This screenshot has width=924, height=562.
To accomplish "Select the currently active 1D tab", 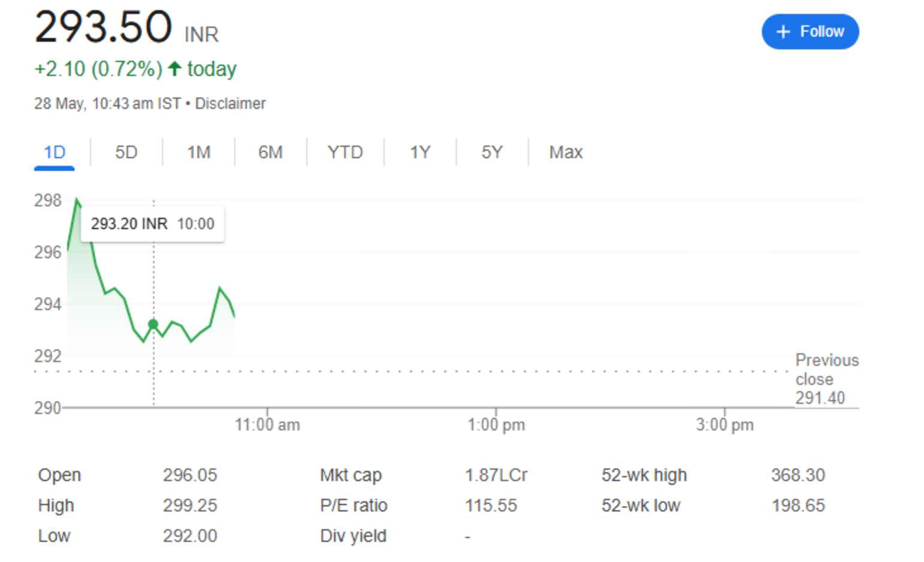I will (x=55, y=152).
